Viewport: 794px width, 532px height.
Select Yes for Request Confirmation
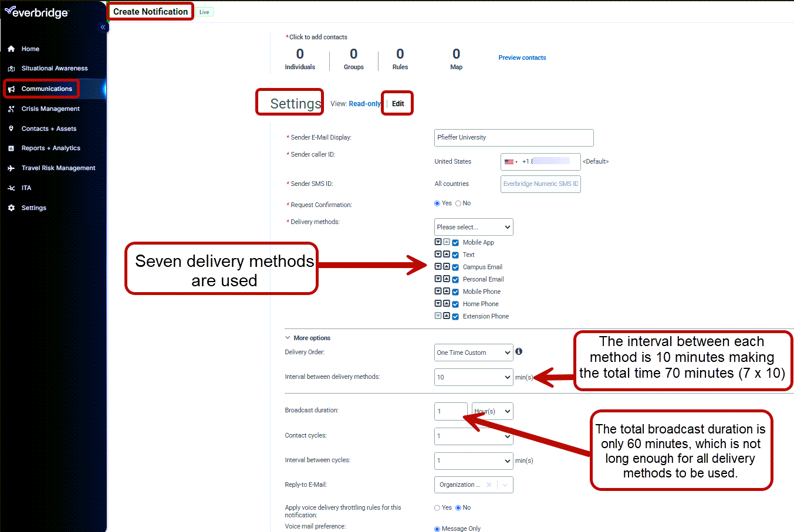437,204
